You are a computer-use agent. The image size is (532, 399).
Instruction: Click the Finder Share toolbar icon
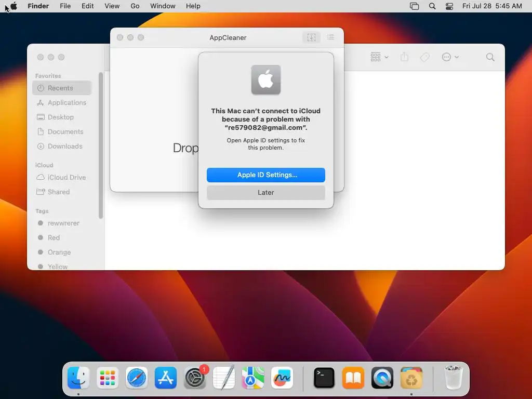click(x=404, y=57)
